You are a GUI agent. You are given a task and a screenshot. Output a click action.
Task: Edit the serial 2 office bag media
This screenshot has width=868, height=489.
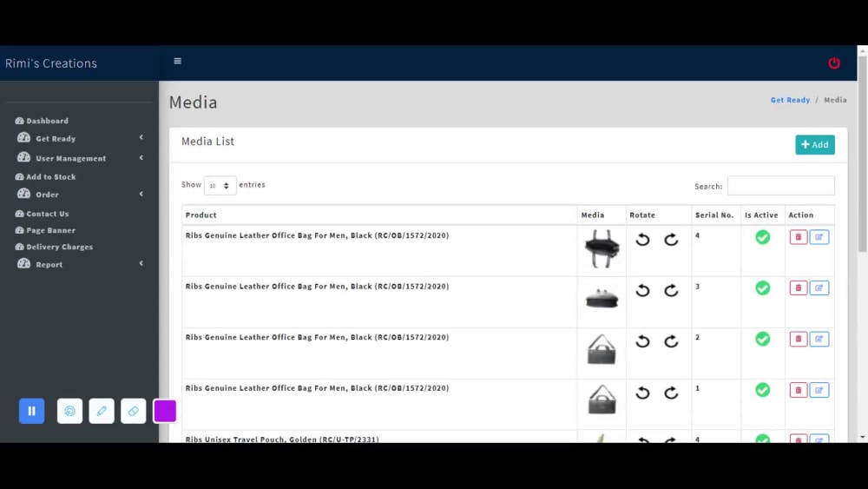819,339
